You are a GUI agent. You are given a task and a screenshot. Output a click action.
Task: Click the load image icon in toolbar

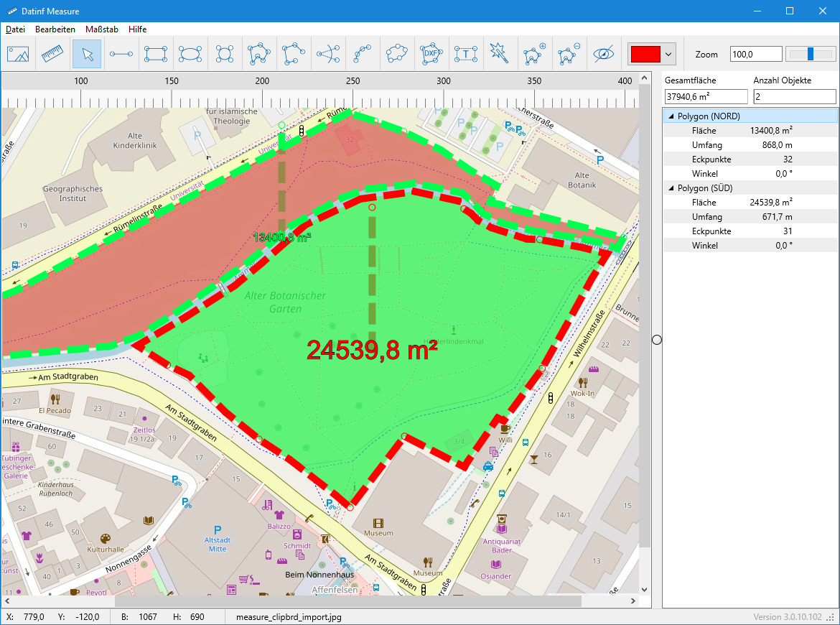[x=18, y=54]
